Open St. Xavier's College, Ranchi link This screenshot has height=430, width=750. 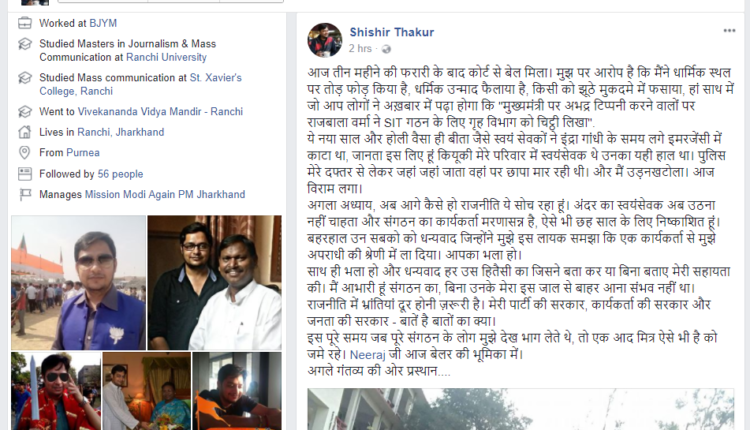click(141, 84)
